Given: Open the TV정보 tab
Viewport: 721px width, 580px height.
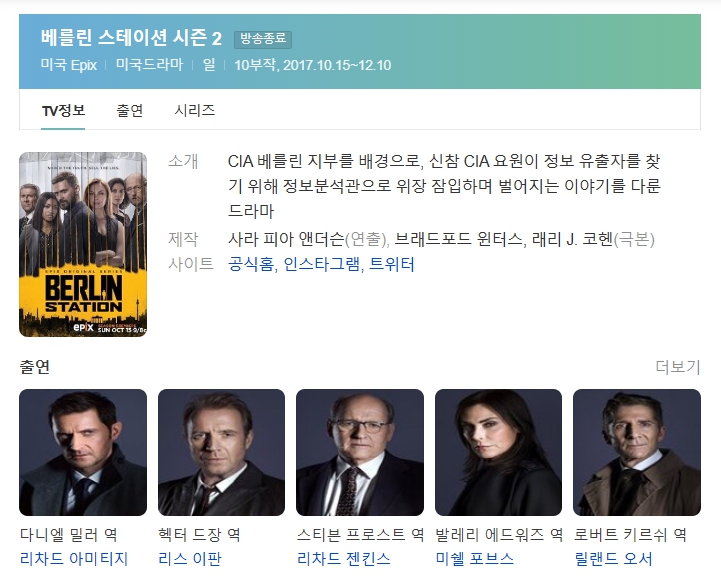Looking at the screenshot, I should [x=63, y=110].
